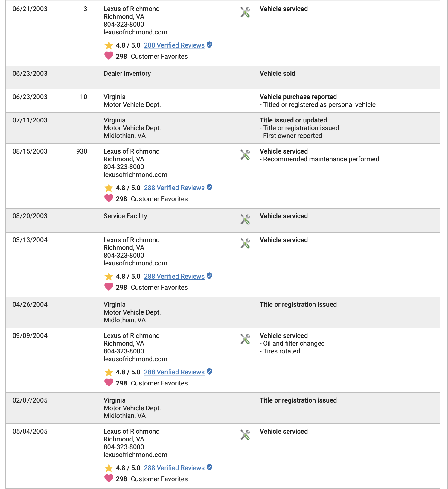This screenshot has height=489, width=448.
Task: Click the verified shield badge in 09/09/2004 entry
Action: [209, 371]
